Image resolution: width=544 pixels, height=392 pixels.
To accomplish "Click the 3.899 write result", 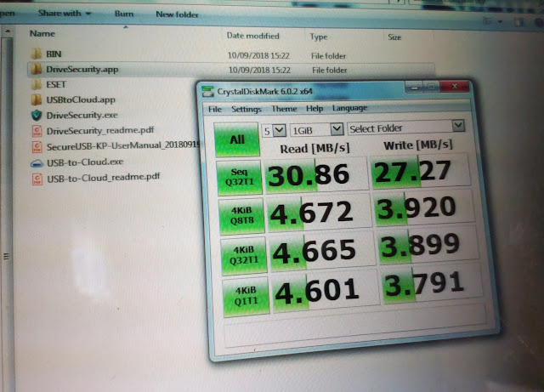I will (x=427, y=246).
